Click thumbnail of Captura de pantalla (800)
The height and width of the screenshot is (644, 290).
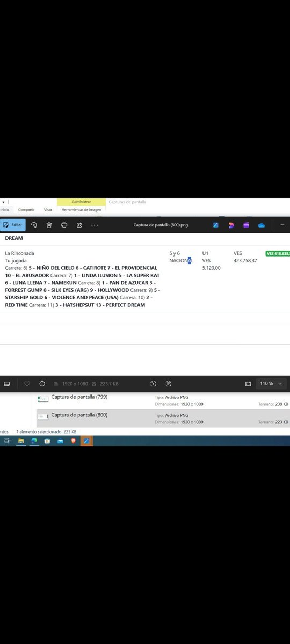point(43,417)
